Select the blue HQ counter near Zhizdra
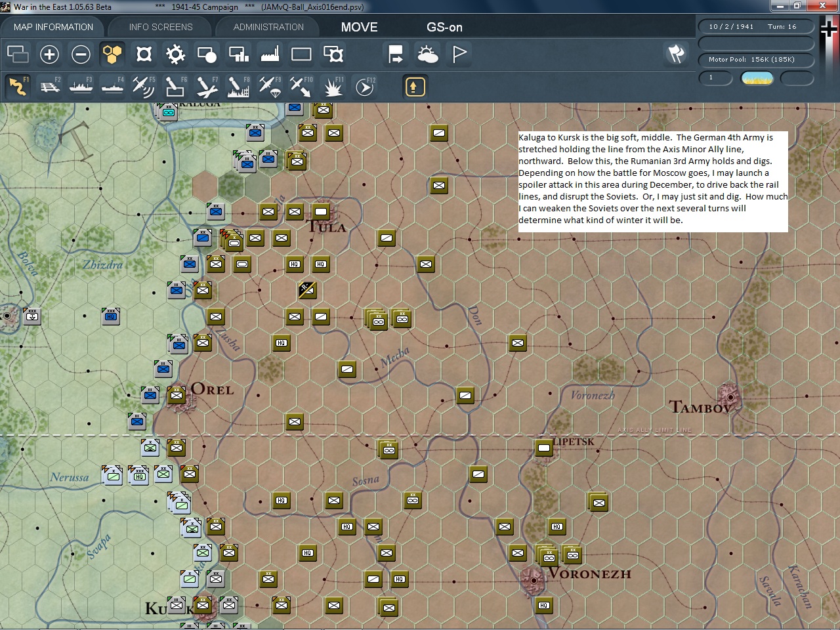The width and height of the screenshot is (840, 630). coord(111,317)
